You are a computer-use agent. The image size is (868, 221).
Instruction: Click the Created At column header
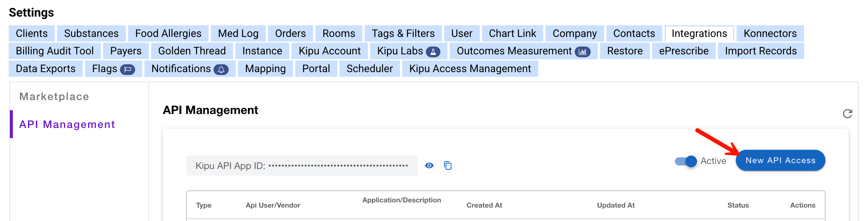click(484, 205)
